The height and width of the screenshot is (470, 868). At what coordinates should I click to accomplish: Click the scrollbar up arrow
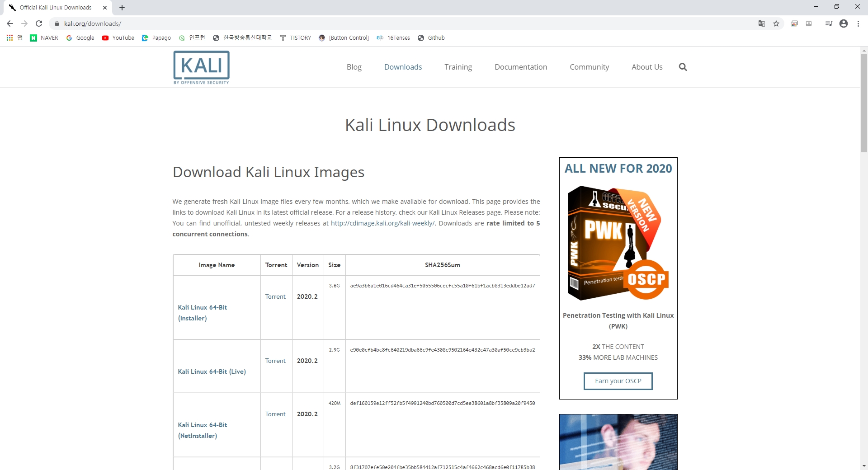[864, 51]
